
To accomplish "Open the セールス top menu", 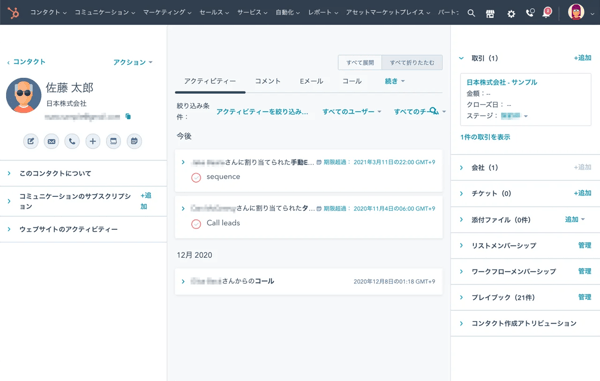I will pyautogui.click(x=214, y=13).
